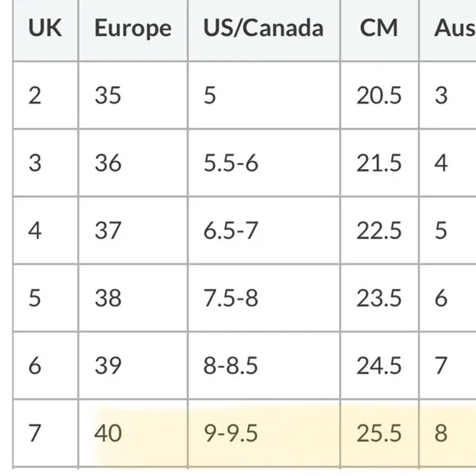Select the Europe size 35 cell
The width and height of the screenshot is (476, 476).
pyautogui.click(x=133, y=95)
